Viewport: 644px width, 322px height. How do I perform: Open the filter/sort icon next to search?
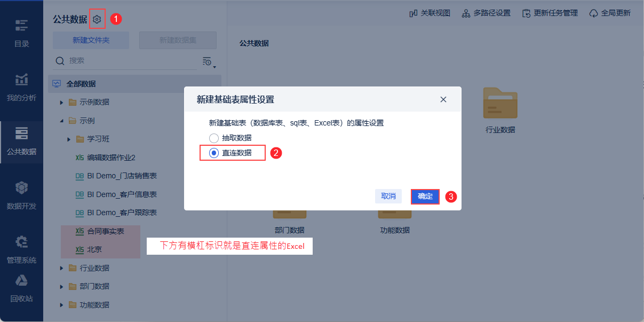click(208, 61)
